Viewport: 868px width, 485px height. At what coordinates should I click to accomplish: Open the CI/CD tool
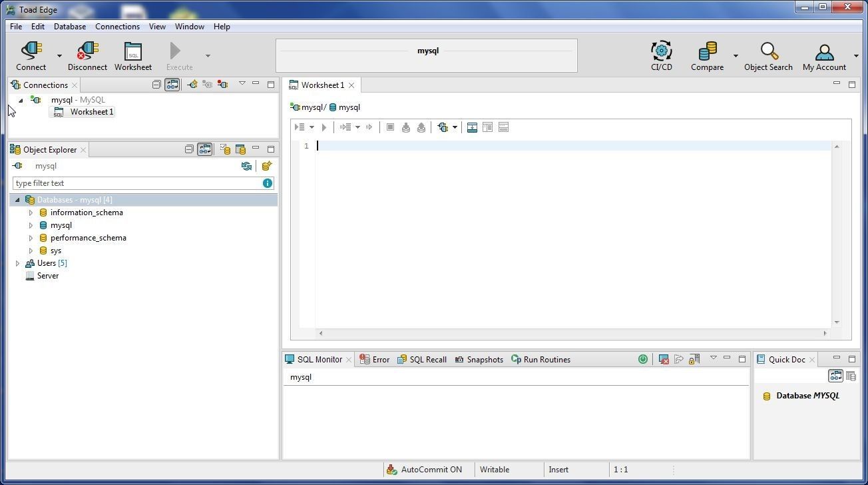click(662, 56)
